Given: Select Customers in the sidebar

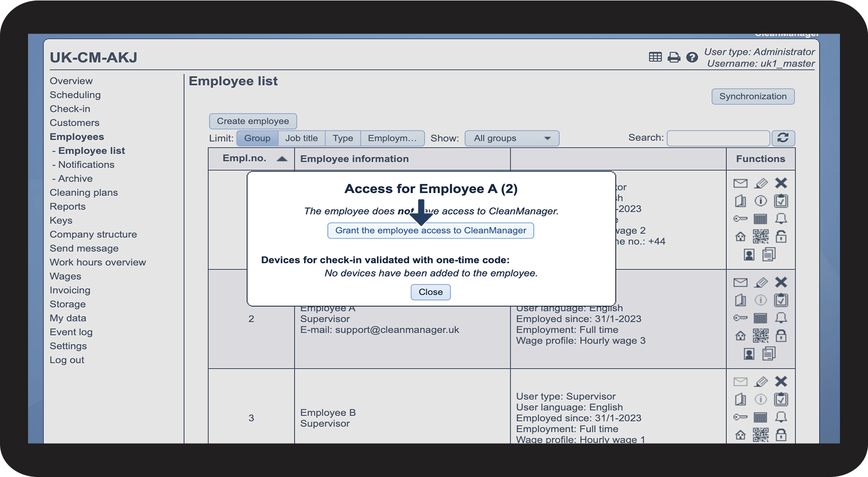Looking at the screenshot, I should [x=75, y=123].
